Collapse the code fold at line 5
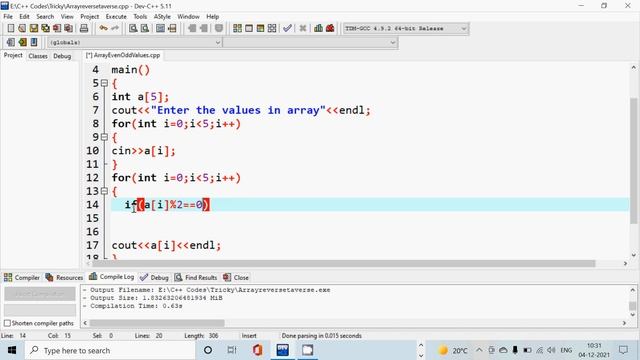Screen dimensions: 640x360 coord(104,83)
